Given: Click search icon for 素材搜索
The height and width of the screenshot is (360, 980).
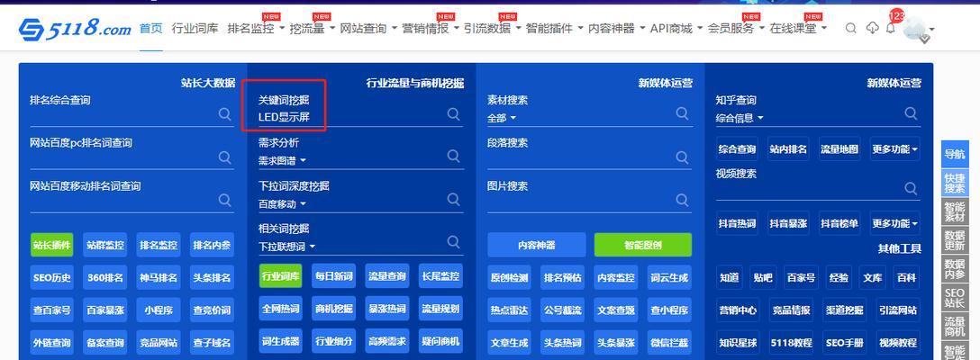Looking at the screenshot, I should [x=683, y=113].
